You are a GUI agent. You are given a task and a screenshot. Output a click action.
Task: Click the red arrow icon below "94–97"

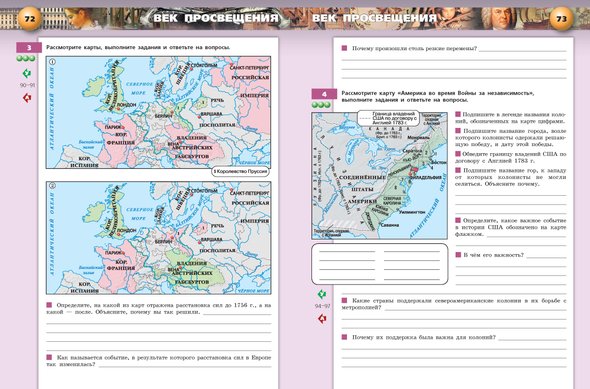[x=322, y=319]
